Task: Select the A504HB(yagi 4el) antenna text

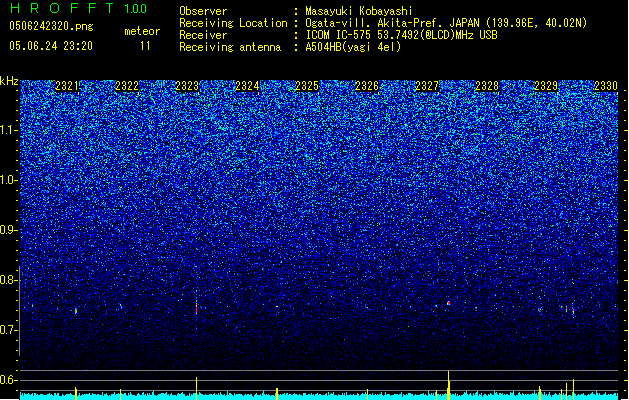Action: [353, 47]
